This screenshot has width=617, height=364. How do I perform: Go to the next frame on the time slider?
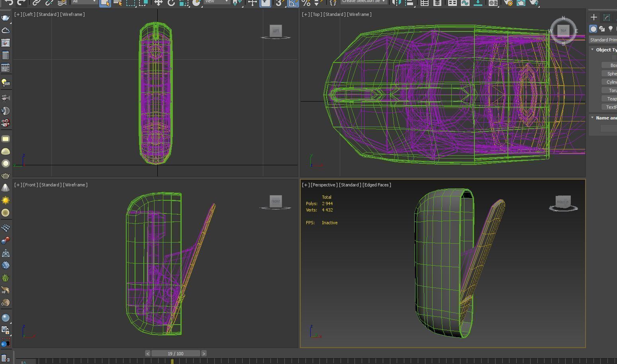point(204,354)
